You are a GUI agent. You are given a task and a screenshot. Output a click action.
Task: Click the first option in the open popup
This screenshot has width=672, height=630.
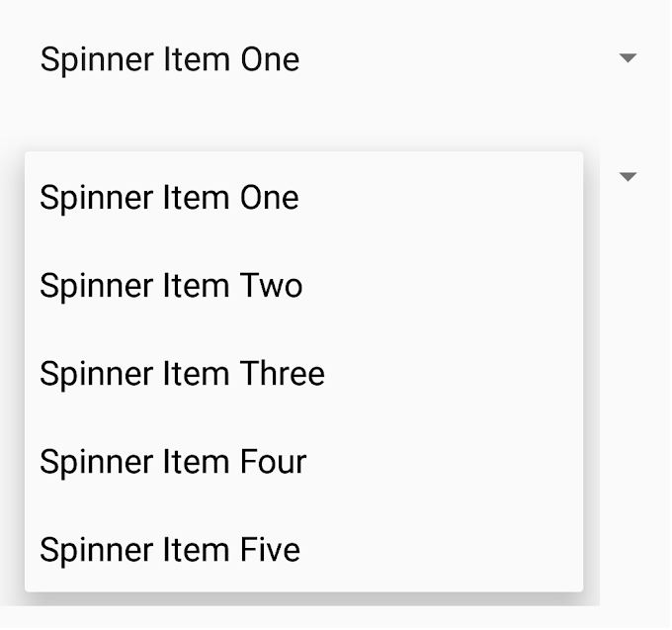point(170,198)
